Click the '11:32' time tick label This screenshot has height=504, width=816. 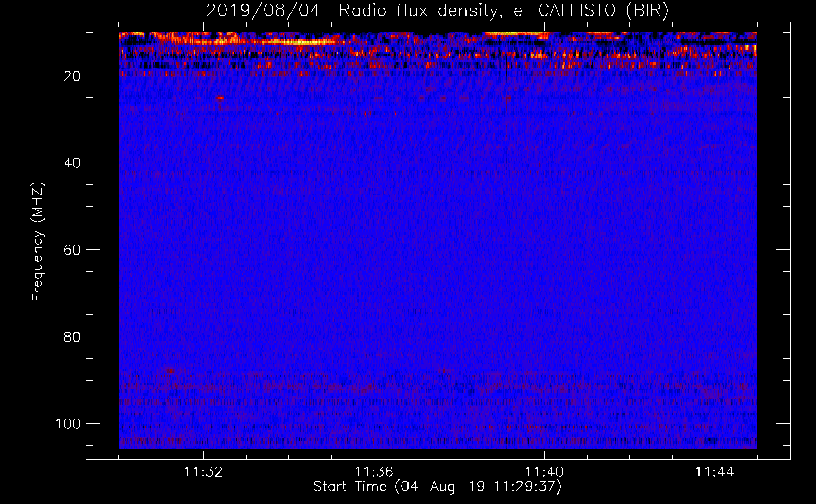(x=203, y=472)
